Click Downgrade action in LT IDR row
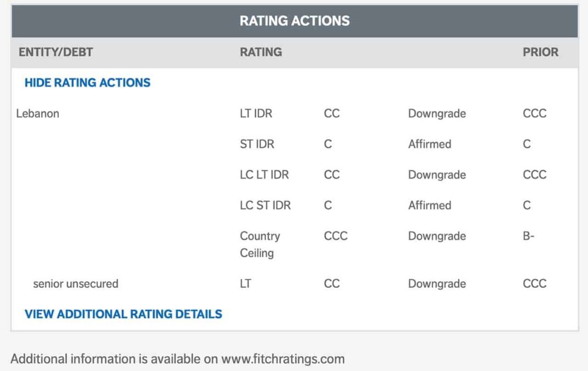 [x=437, y=113]
